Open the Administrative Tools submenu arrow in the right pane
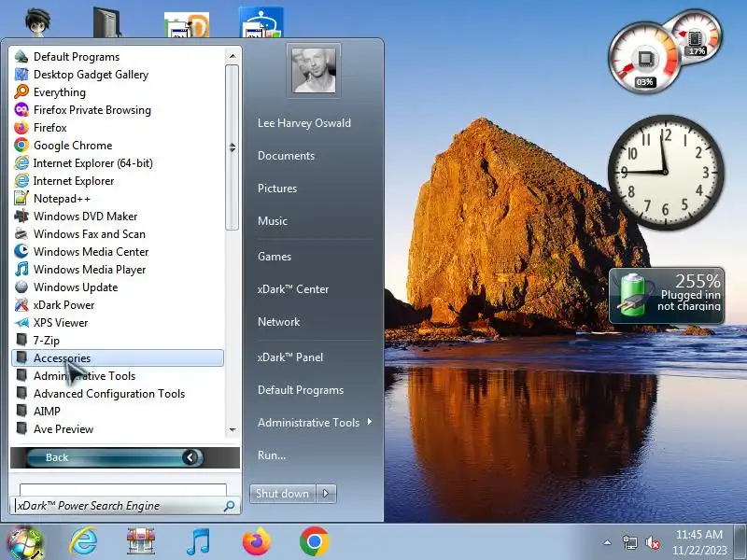This screenshot has width=747, height=560. pos(370,422)
